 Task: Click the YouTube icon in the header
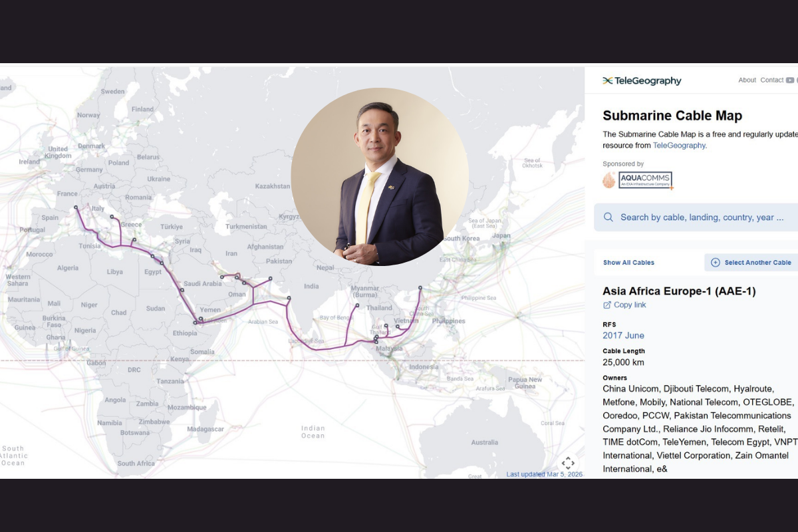click(x=789, y=80)
